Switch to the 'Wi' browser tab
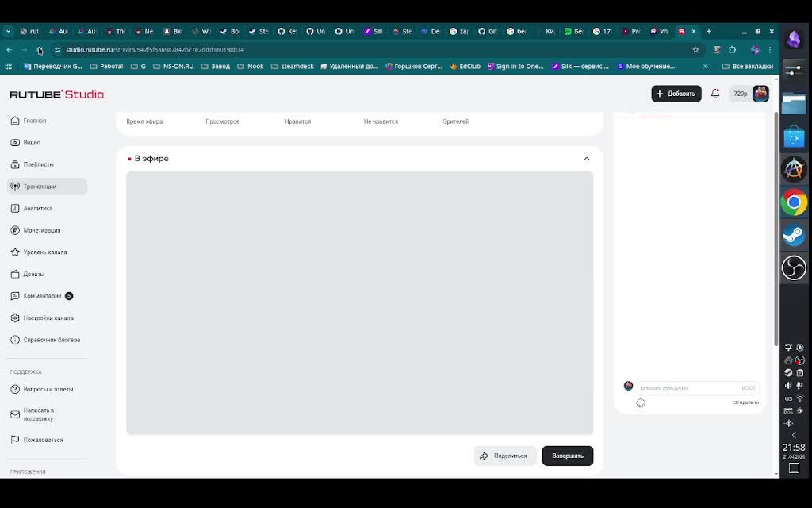This screenshot has width=812, height=508. click(x=201, y=31)
